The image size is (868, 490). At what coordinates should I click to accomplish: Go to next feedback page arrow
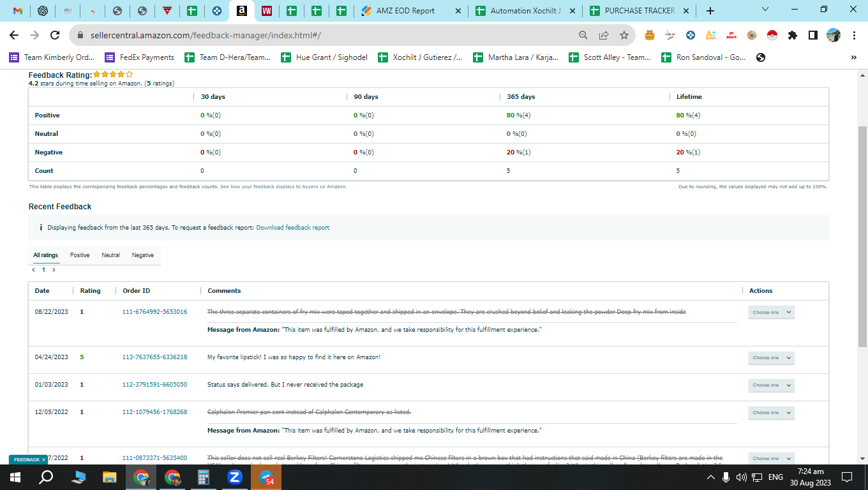(x=54, y=270)
